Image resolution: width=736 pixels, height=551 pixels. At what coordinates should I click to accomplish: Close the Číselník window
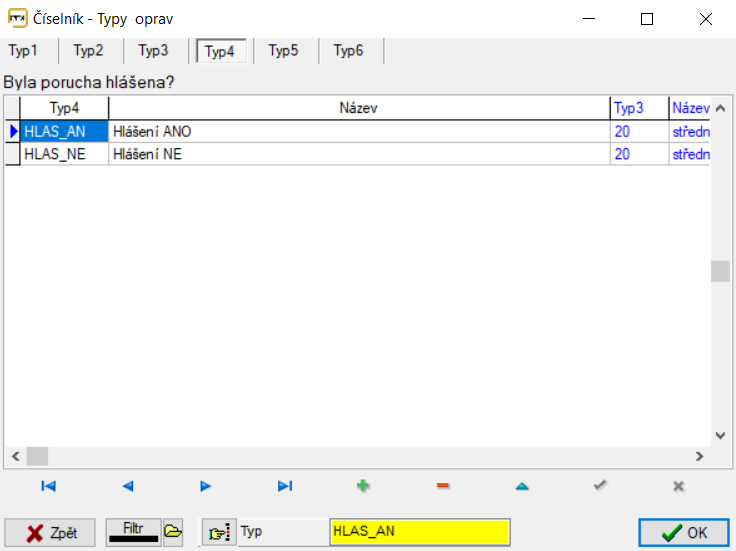(x=706, y=19)
